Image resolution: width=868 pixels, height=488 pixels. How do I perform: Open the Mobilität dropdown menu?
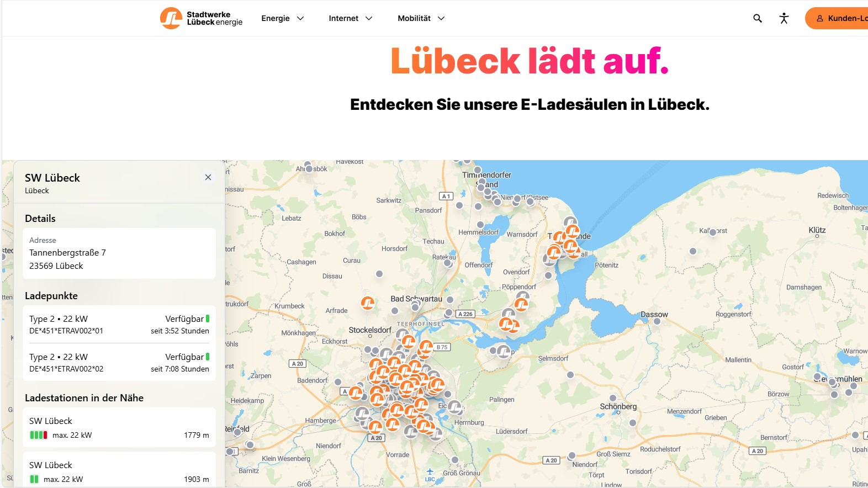(x=421, y=18)
